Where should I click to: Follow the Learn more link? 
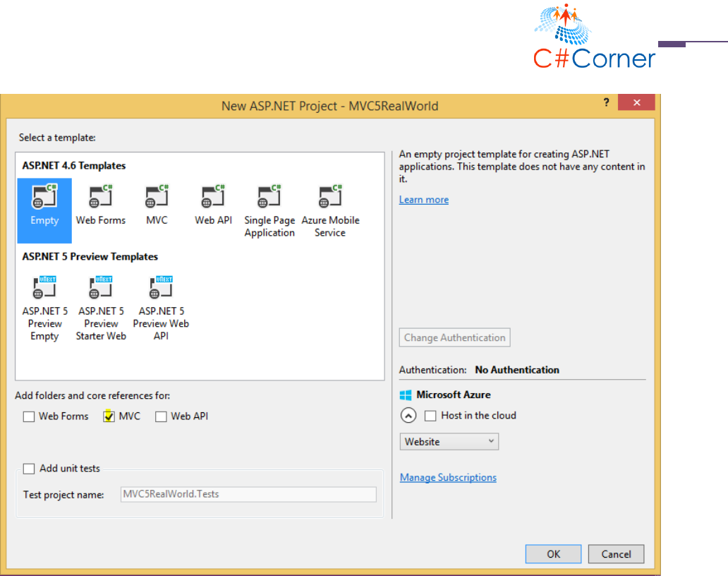[x=424, y=200]
